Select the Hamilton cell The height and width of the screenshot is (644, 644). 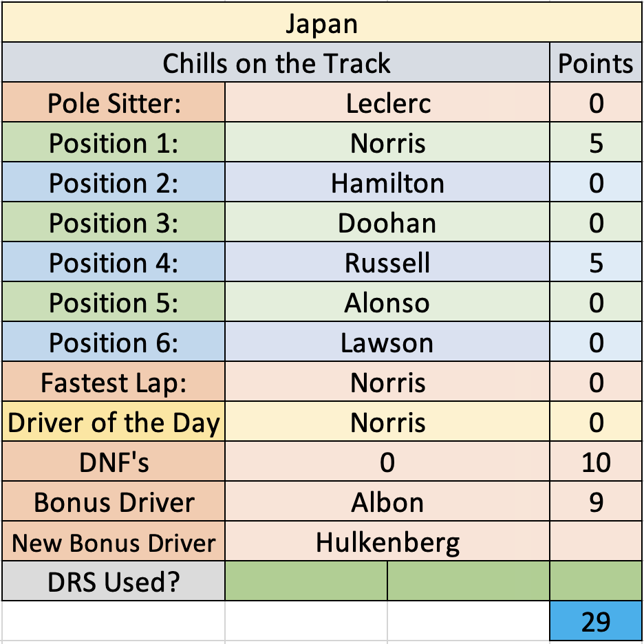pos(387,182)
